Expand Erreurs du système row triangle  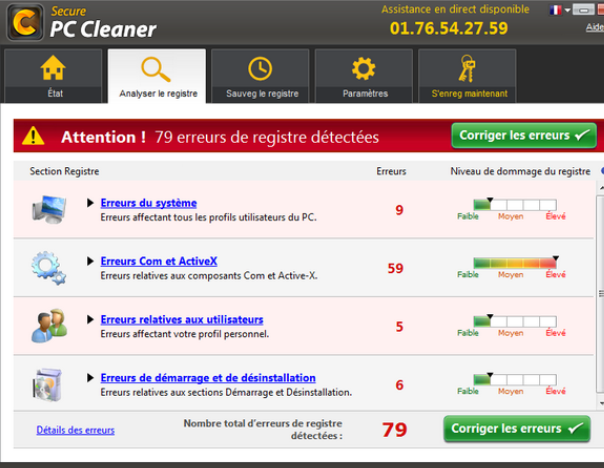(90, 203)
